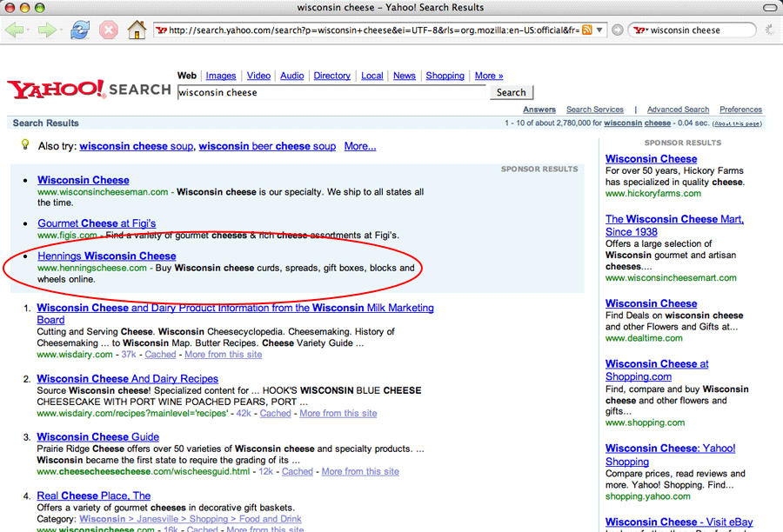Open Wisconsin Cheese - Visit eBay ad
This screenshot has height=532, width=783.
(679, 522)
